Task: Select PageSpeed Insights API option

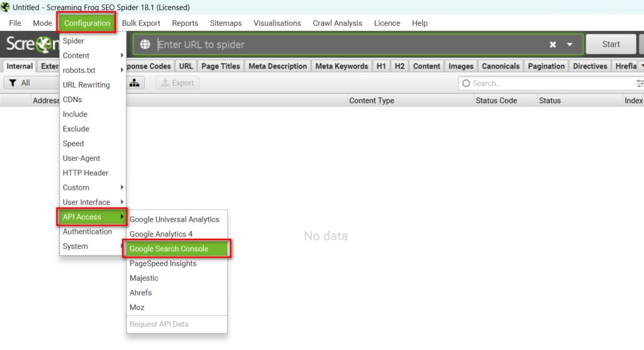Action: (177, 263)
